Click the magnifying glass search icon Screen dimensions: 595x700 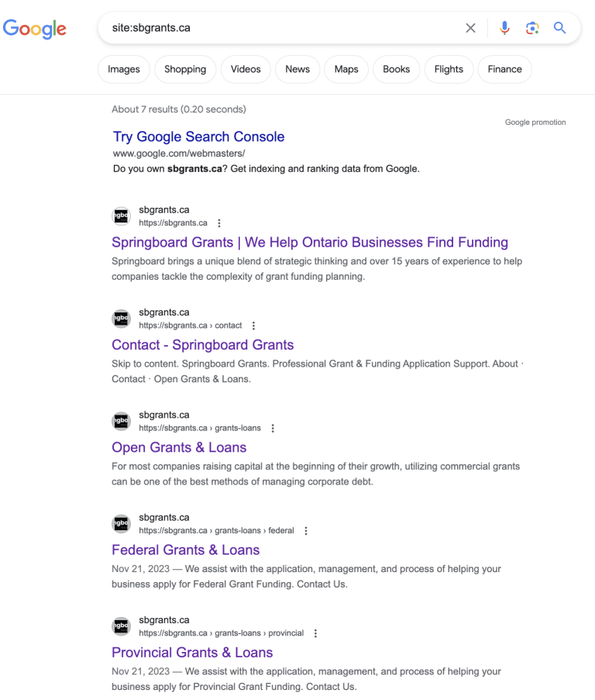point(560,28)
